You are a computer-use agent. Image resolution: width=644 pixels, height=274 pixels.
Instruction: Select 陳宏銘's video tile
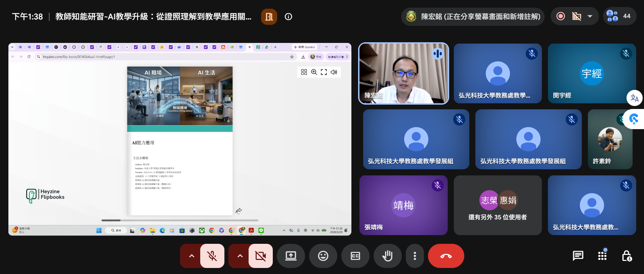[403, 73]
